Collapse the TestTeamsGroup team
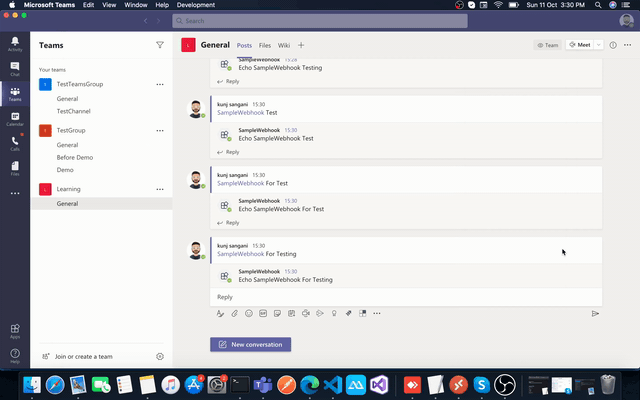Image resolution: width=640 pixels, height=400 pixels. [80, 84]
